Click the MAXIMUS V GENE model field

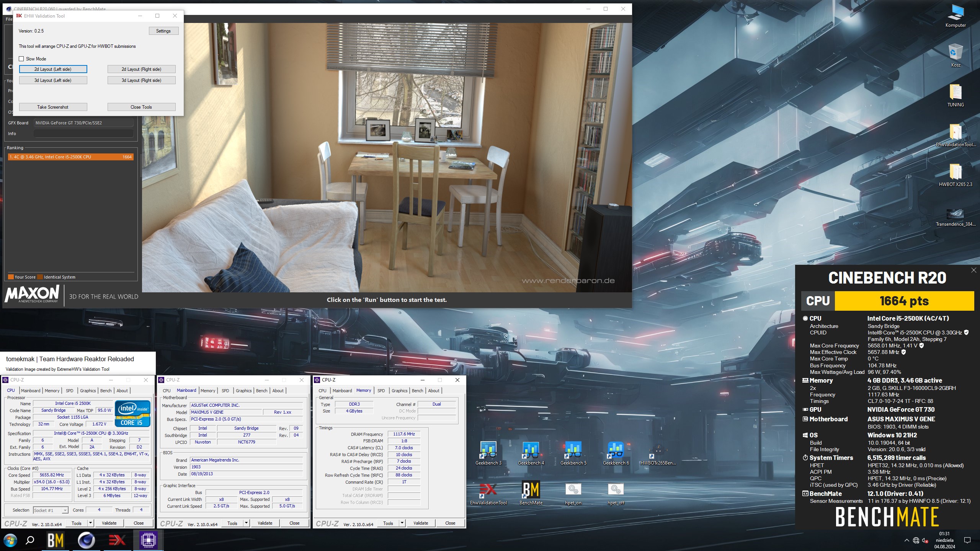226,412
